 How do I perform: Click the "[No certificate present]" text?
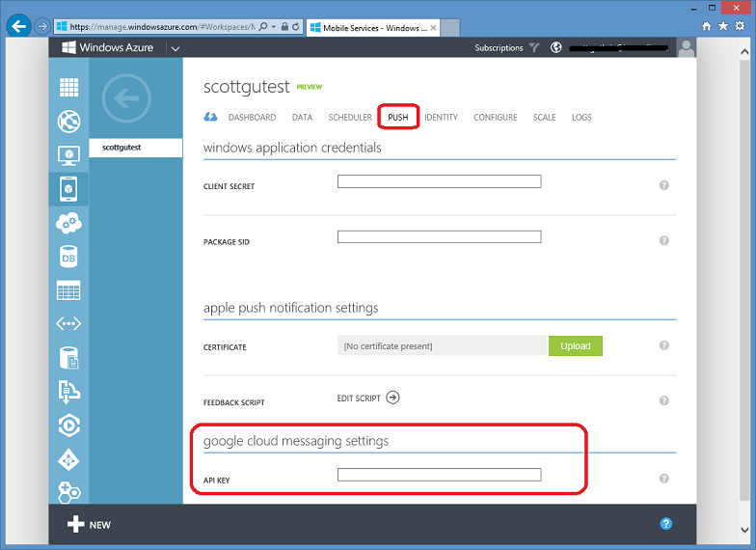coord(388,346)
